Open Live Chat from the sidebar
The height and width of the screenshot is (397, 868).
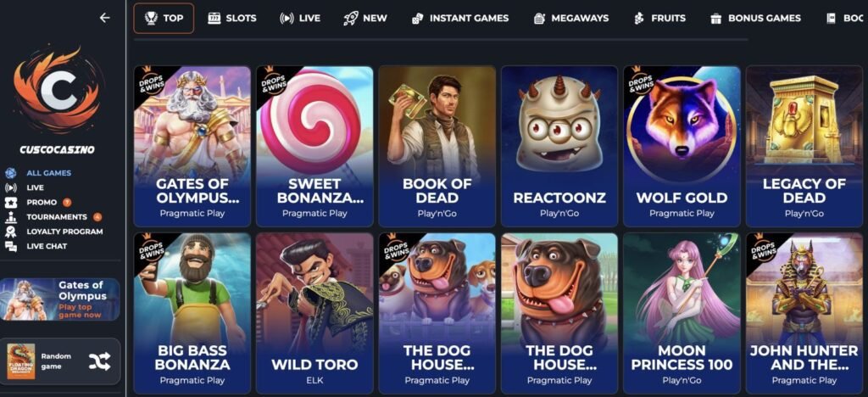click(47, 246)
